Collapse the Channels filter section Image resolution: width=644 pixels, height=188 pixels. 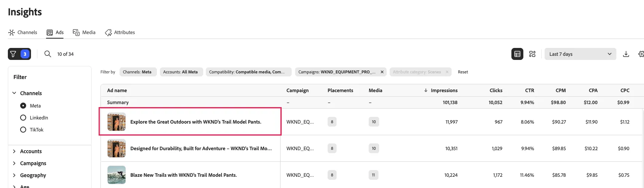pyautogui.click(x=14, y=93)
